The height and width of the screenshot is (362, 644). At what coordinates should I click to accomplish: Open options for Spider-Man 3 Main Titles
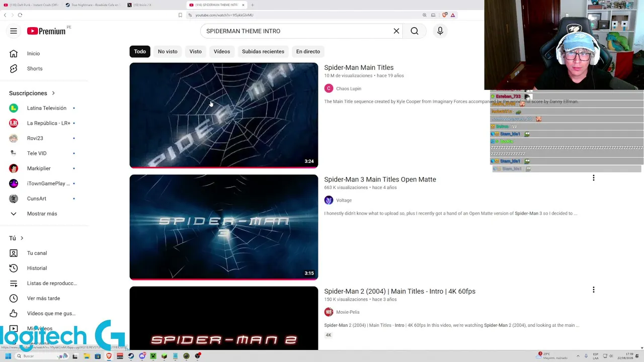[x=594, y=178]
